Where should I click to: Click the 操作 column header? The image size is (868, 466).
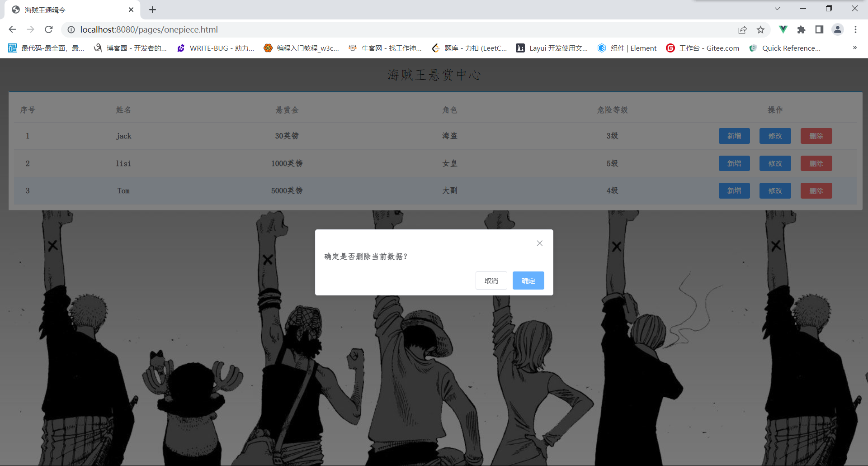tap(775, 110)
